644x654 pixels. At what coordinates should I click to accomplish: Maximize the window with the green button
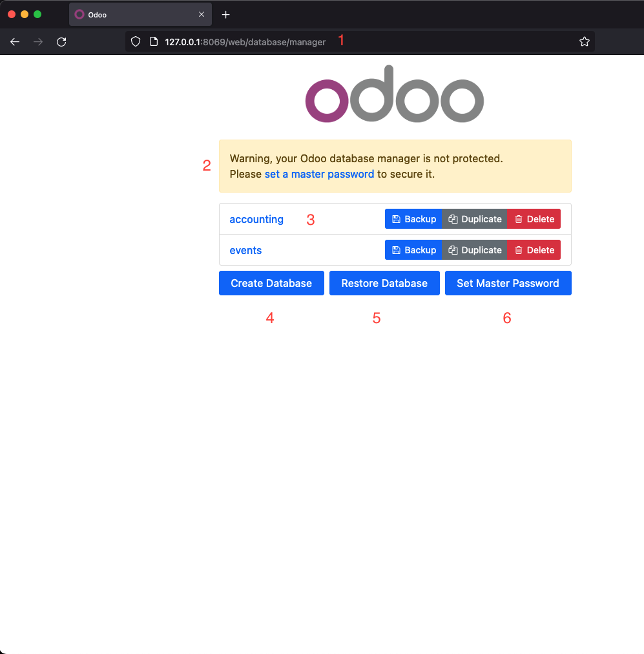click(37, 15)
